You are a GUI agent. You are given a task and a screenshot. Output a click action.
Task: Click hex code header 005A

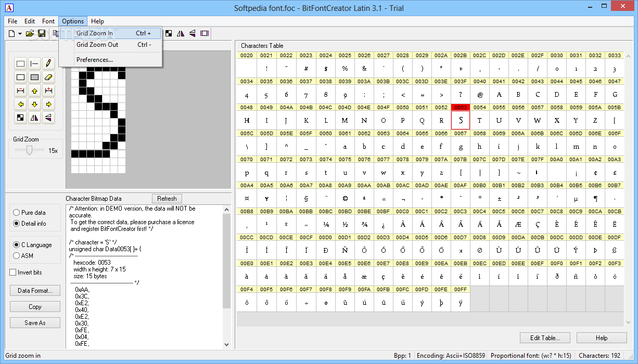point(595,107)
